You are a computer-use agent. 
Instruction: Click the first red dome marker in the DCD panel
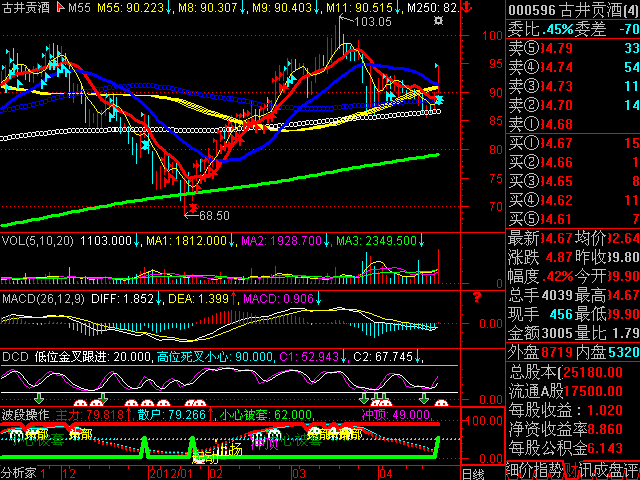tap(80, 403)
